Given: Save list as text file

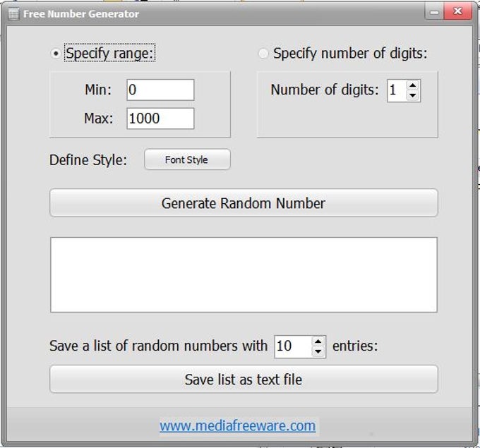Looking at the screenshot, I should click(x=244, y=379).
